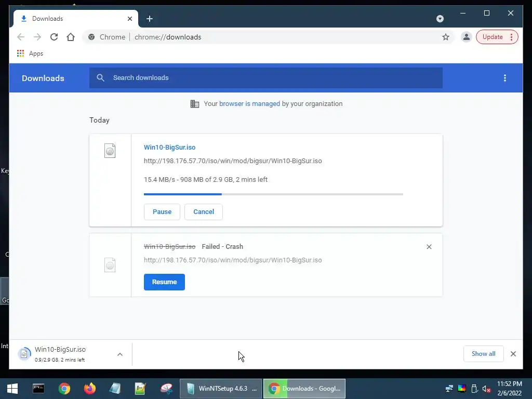Click the Search downloads field
The image size is (532, 399).
coord(265,78)
